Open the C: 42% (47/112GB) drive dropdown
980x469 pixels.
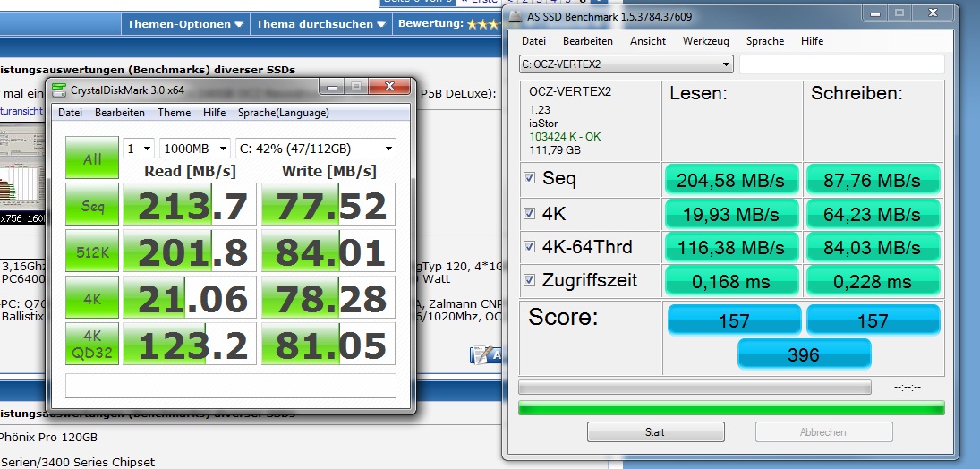click(x=316, y=149)
